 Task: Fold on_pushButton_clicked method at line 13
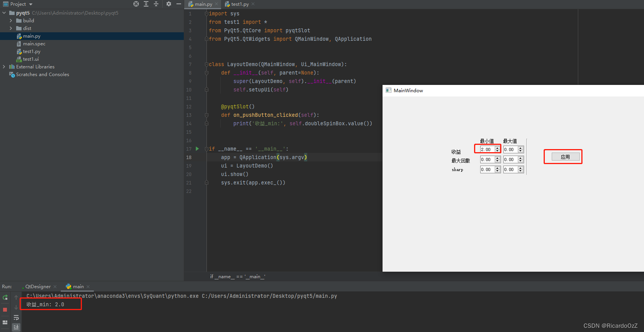click(206, 115)
